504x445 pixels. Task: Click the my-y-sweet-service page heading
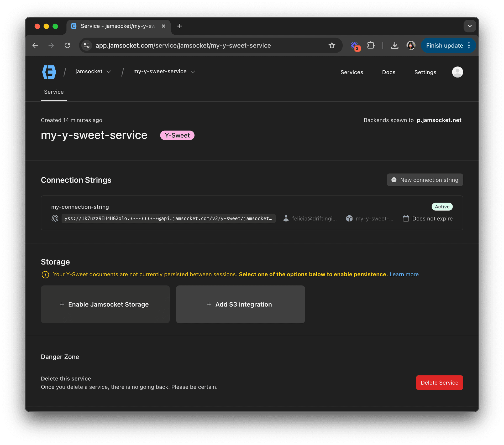94,135
